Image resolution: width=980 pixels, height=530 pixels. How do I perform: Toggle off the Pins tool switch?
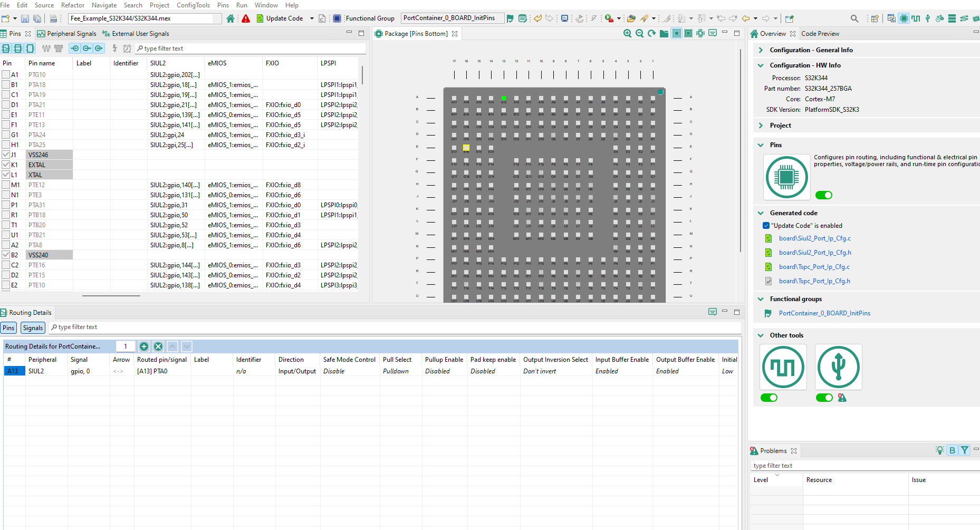click(823, 195)
